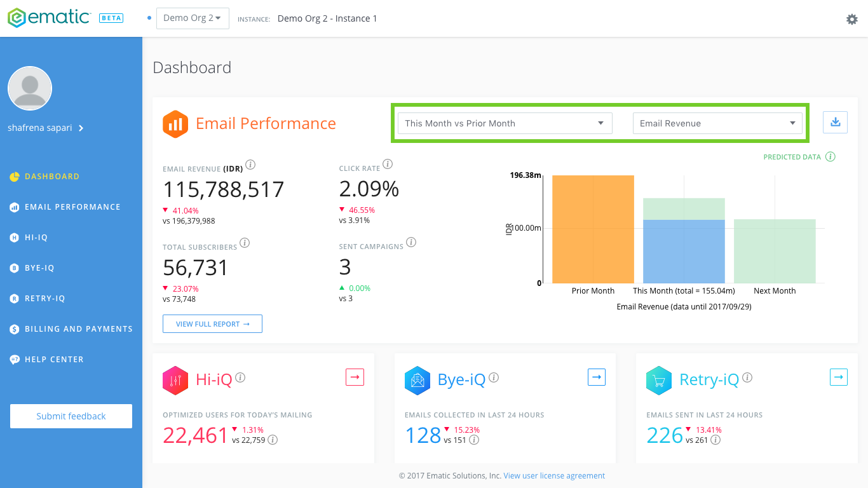Click the Help Center chat icon
Viewport: 868px width, 488px height.
[15, 360]
